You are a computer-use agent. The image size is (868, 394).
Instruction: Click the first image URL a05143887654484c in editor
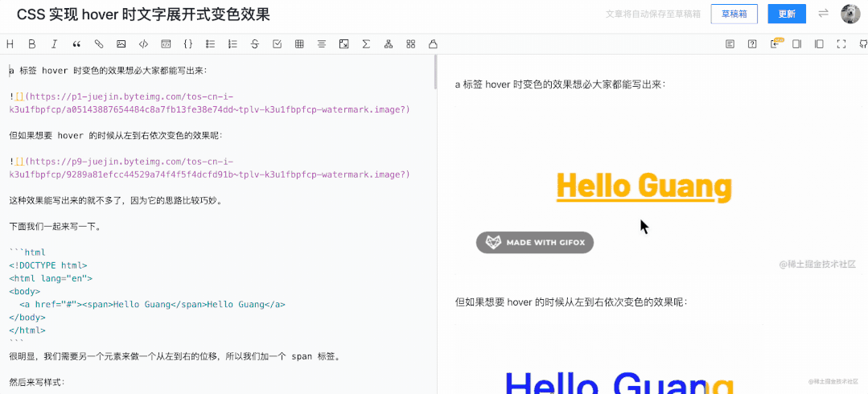(210, 104)
